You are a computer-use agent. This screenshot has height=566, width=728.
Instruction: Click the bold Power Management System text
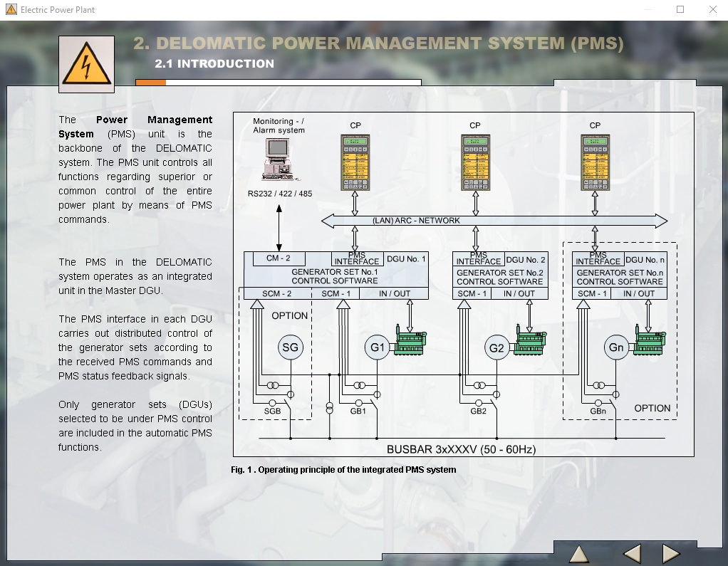[135, 127]
